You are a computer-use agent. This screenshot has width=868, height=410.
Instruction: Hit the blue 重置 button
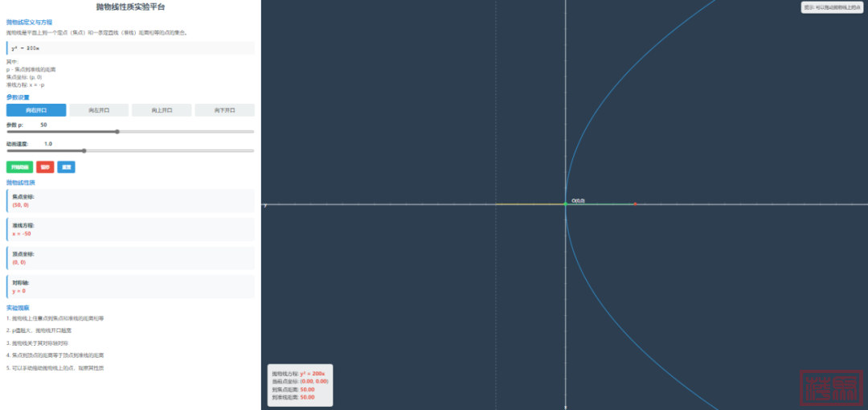[66, 167]
